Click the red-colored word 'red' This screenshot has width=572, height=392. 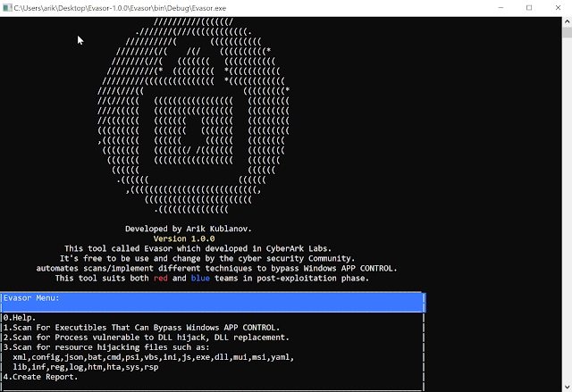(161, 279)
